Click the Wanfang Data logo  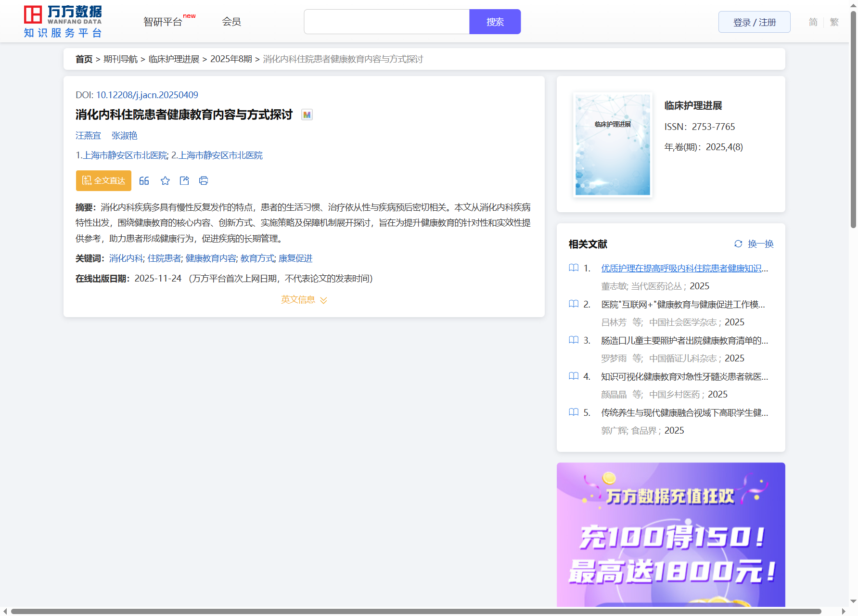(x=63, y=22)
